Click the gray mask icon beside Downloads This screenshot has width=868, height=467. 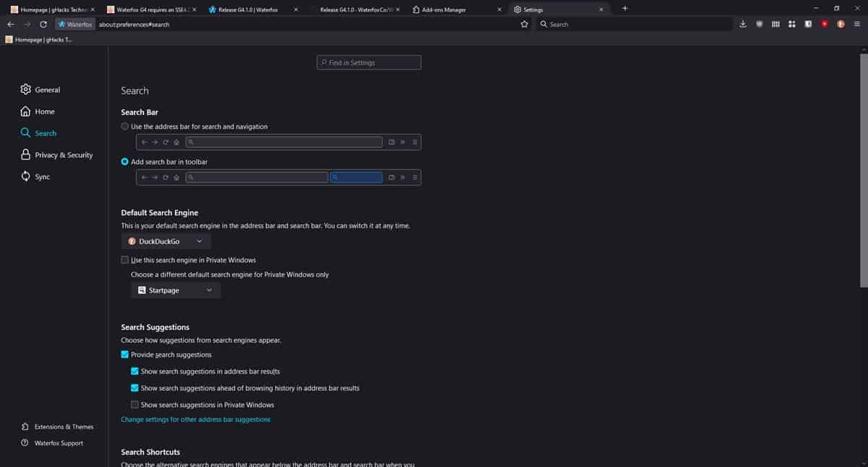759,24
